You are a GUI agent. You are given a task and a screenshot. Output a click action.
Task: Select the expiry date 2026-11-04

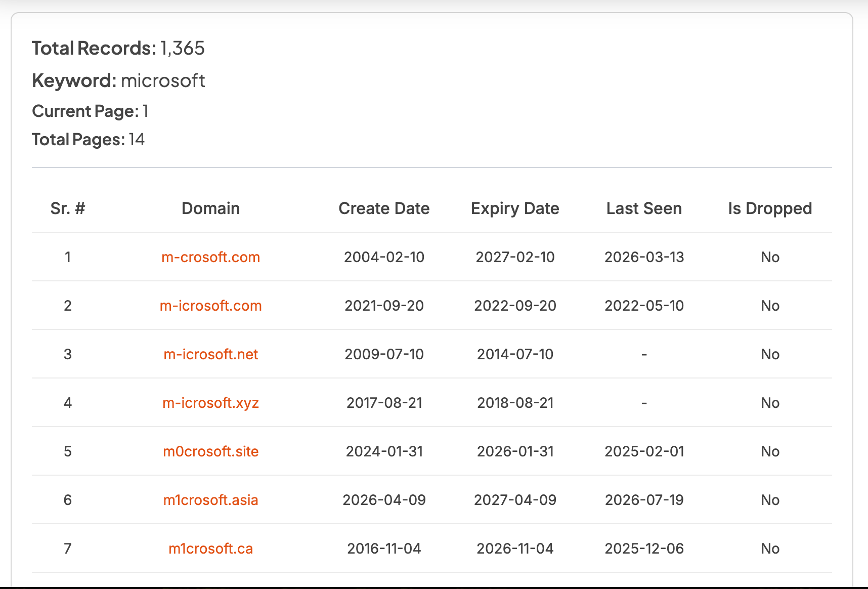tap(515, 549)
